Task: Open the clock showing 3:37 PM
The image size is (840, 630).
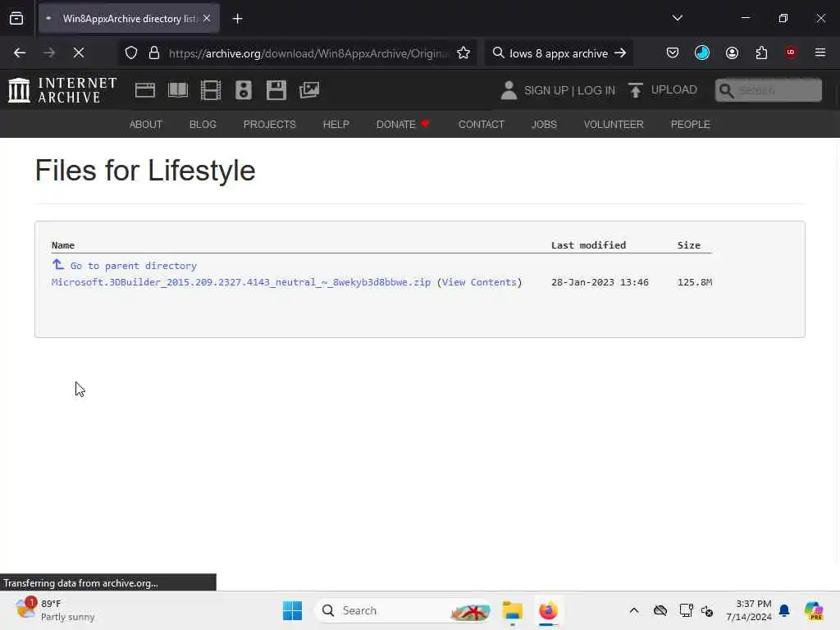Action: [748, 610]
